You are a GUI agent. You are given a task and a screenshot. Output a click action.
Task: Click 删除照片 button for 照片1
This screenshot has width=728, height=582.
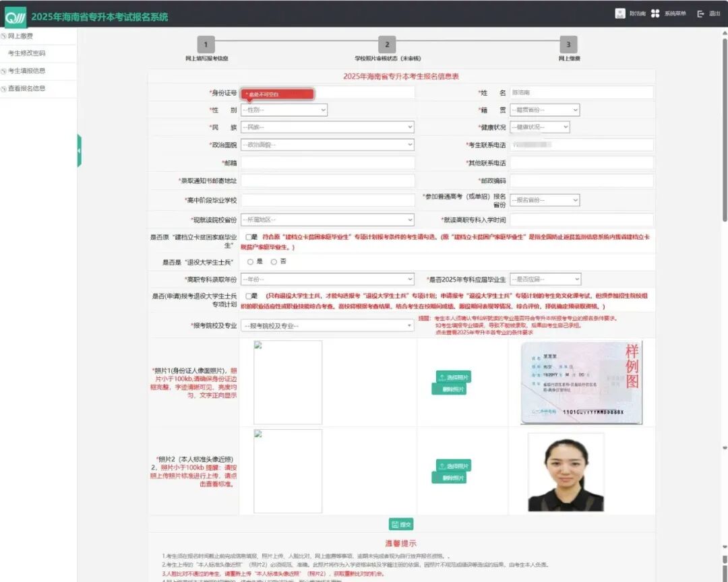click(449, 389)
